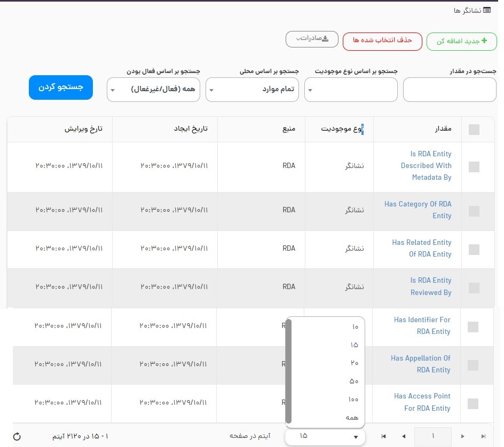Select همه option in page size list
The width and height of the screenshot is (504, 447).
tap(352, 418)
